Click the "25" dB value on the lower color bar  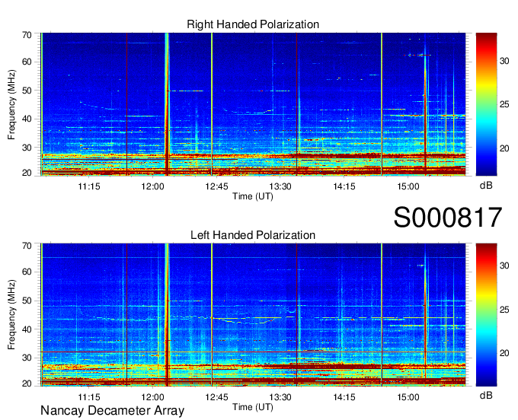tap(504, 310)
